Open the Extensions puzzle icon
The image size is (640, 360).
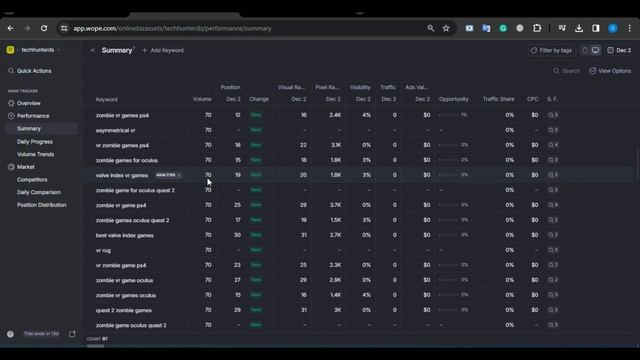point(537,28)
